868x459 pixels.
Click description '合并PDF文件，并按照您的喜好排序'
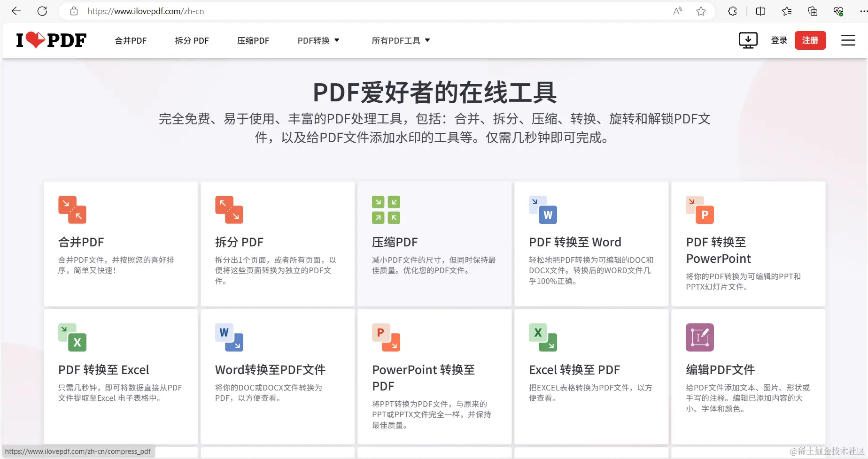point(116,265)
